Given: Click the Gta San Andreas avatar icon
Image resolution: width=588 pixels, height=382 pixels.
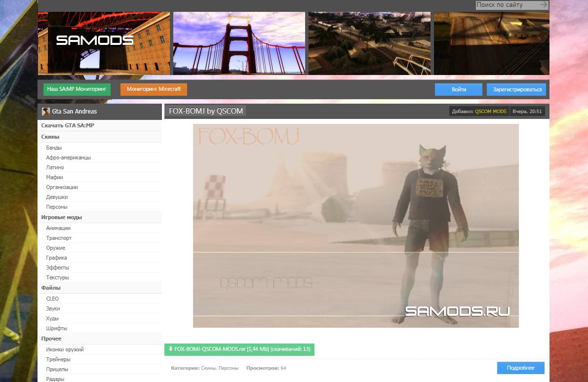Looking at the screenshot, I should tap(46, 112).
